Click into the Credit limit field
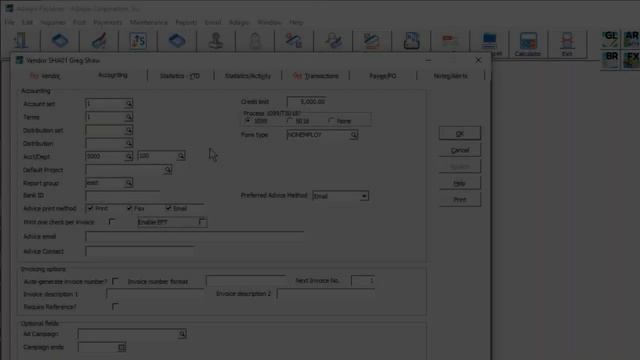The image size is (640, 360). tap(307, 102)
